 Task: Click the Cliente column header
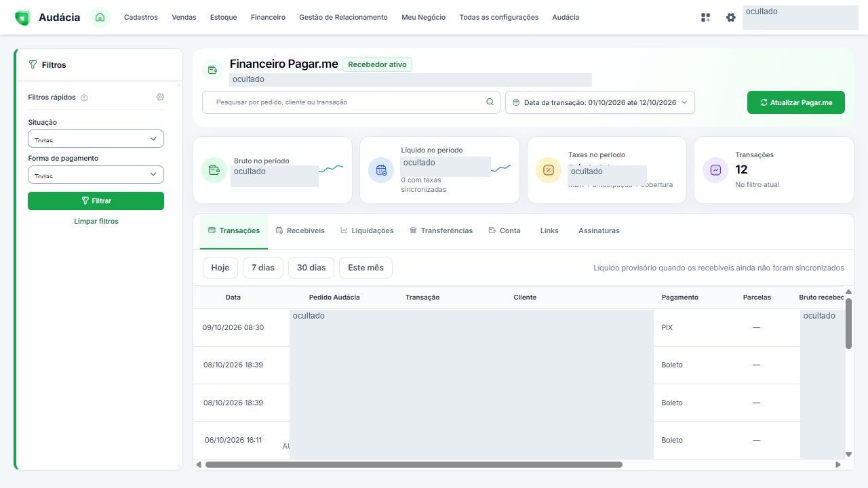pyautogui.click(x=525, y=298)
